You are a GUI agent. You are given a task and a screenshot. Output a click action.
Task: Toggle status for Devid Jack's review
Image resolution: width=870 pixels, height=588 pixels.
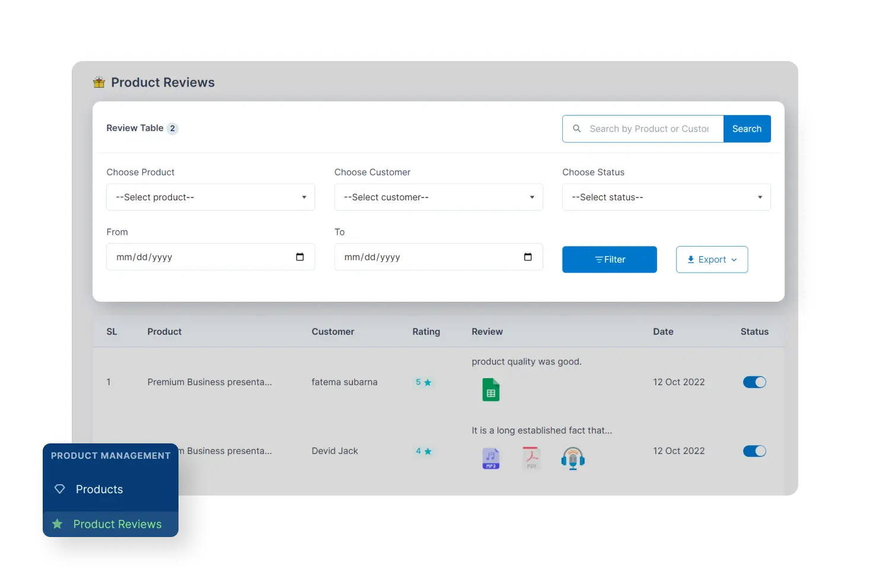pyautogui.click(x=754, y=450)
